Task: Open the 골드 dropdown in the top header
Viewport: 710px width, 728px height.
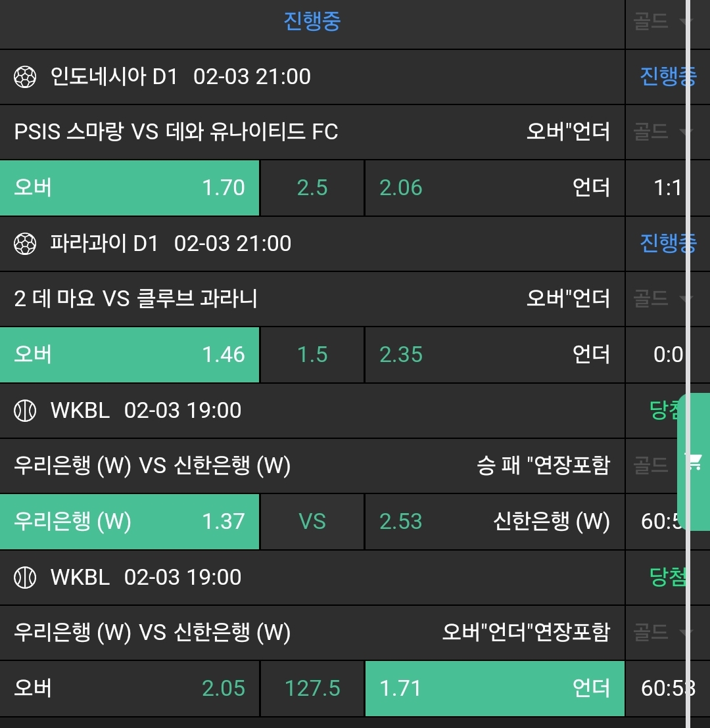Action: point(661,22)
